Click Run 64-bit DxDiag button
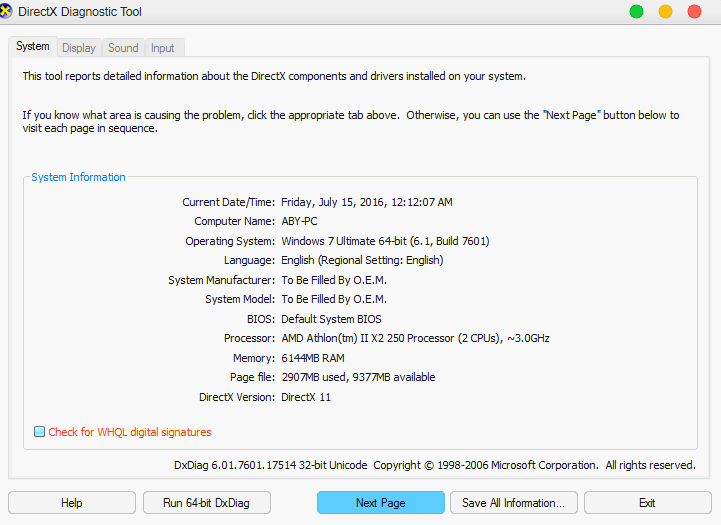Image resolution: width=721 pixels, height=525 pixels. click(206, 503)
